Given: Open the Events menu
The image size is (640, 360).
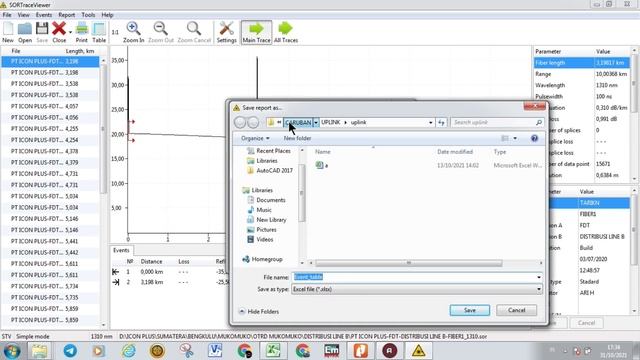Looking at the screenshot, I should point(44,15).
